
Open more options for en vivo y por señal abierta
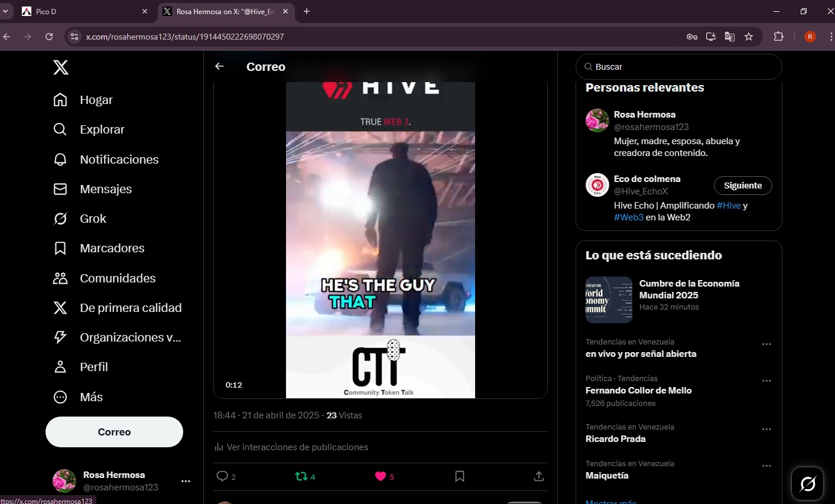click(766, 344)
